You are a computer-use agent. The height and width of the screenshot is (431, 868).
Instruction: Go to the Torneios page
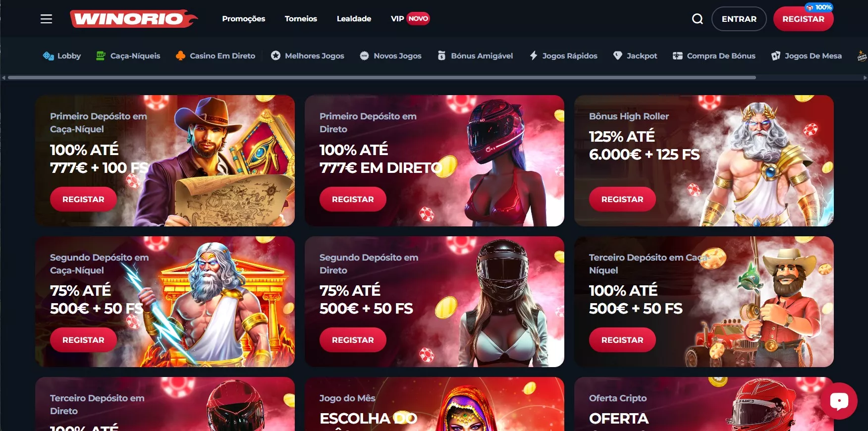coord(301,19)
